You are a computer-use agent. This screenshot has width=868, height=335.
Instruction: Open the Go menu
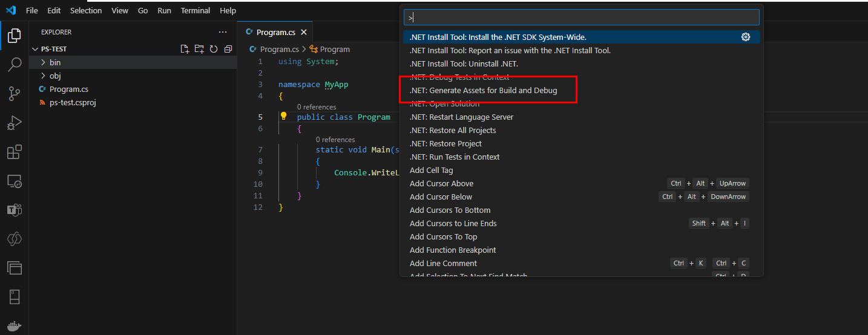(x=143, y=10)
